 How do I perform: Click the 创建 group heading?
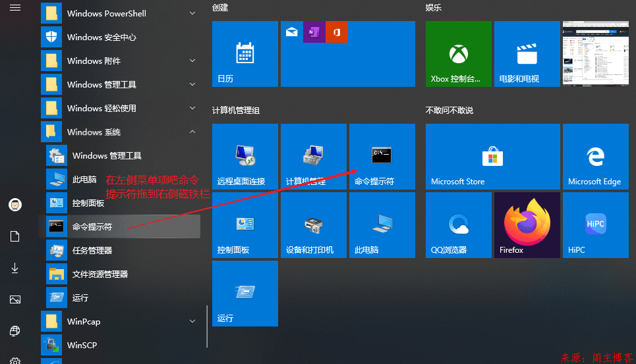coord(220,8)
